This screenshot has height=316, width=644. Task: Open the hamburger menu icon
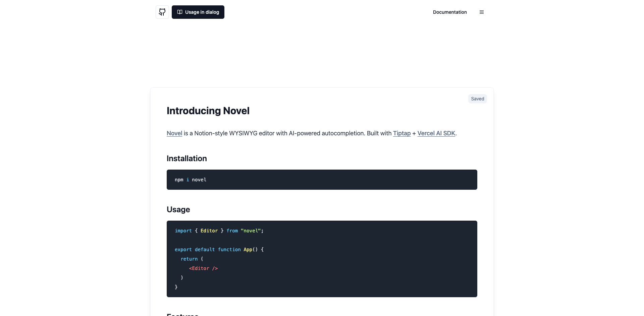pos(482,12)
